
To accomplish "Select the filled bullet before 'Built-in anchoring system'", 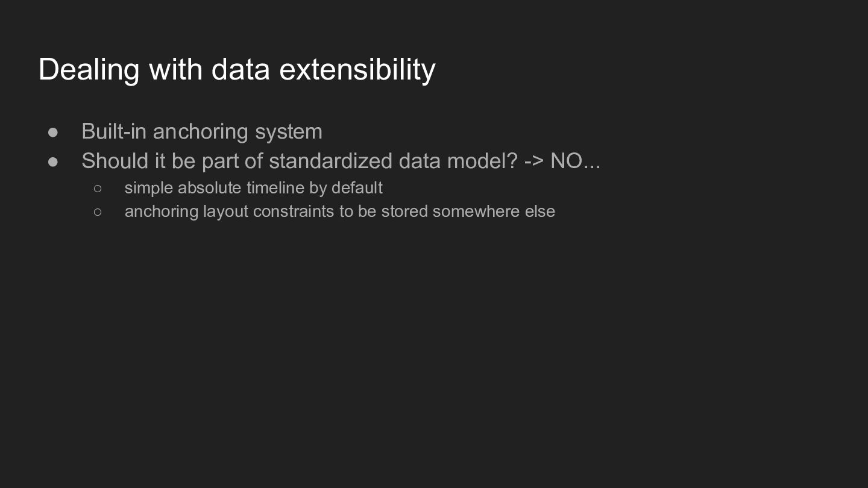I will pyautogui.click(x=53, y=132).
